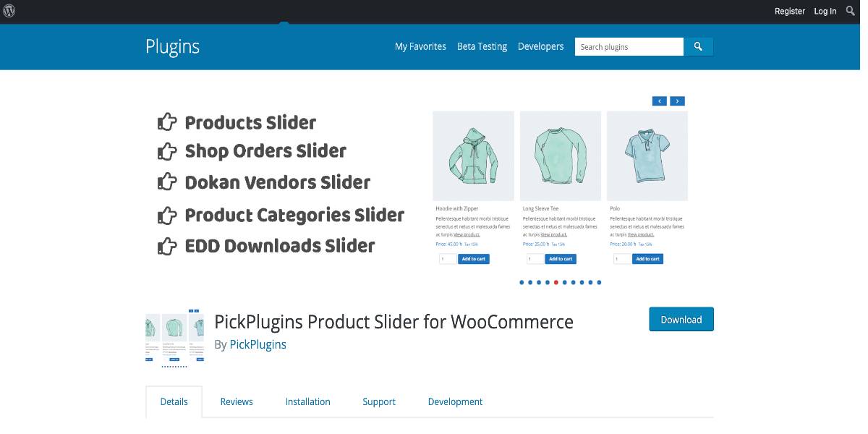This screenshot has width=868, height=434.
Task: Open the admin bar search magnifier icon
Action: pos(851,11)
